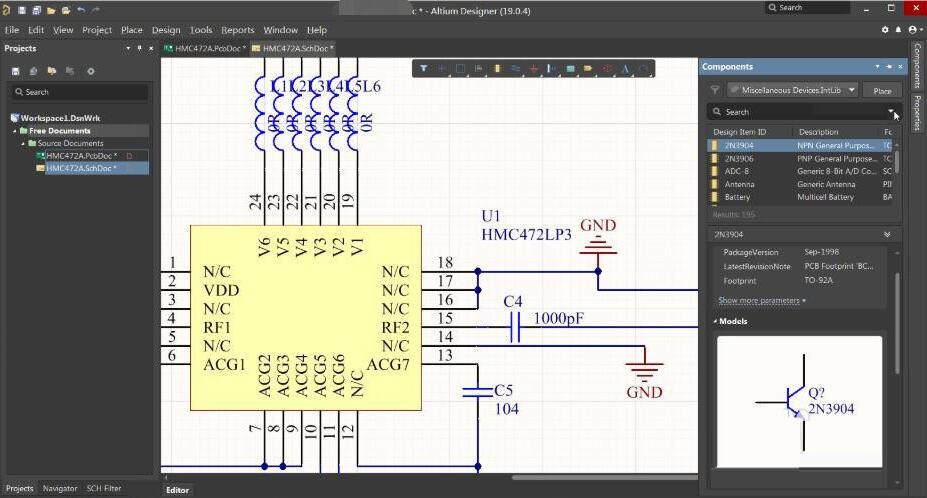Switch to HMC472A.PcbDoc document tab
The image size is (927, 498).
pyautogui.click(x=205, y=48)
